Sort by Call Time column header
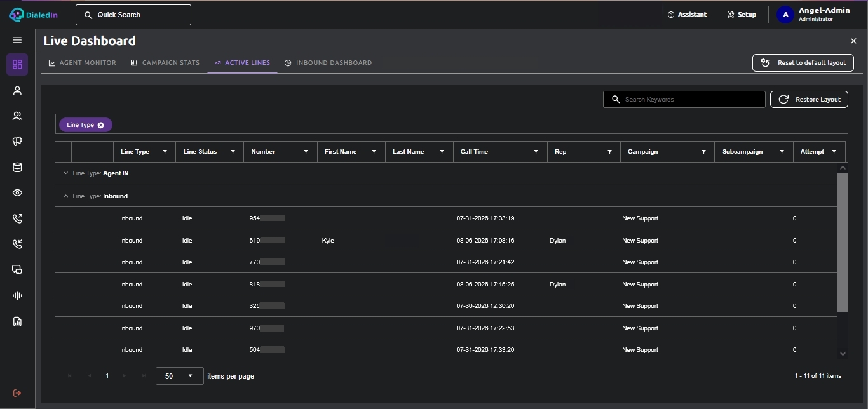 pyautogui.click(x=474, y=152)
